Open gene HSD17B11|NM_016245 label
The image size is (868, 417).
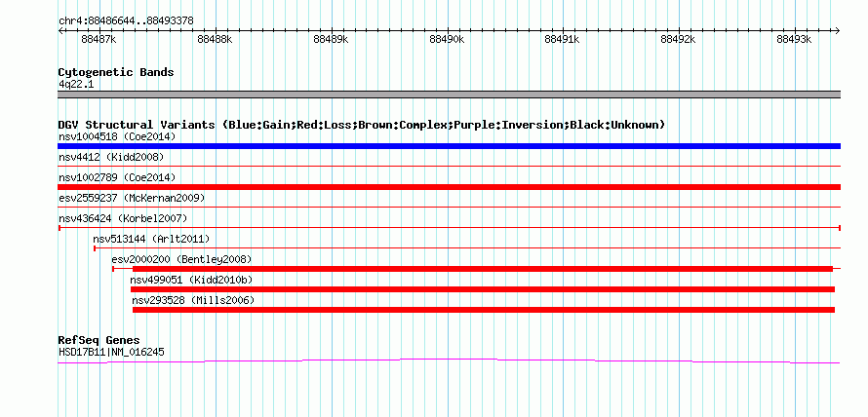pyautogui.click(x=111, y=352)
